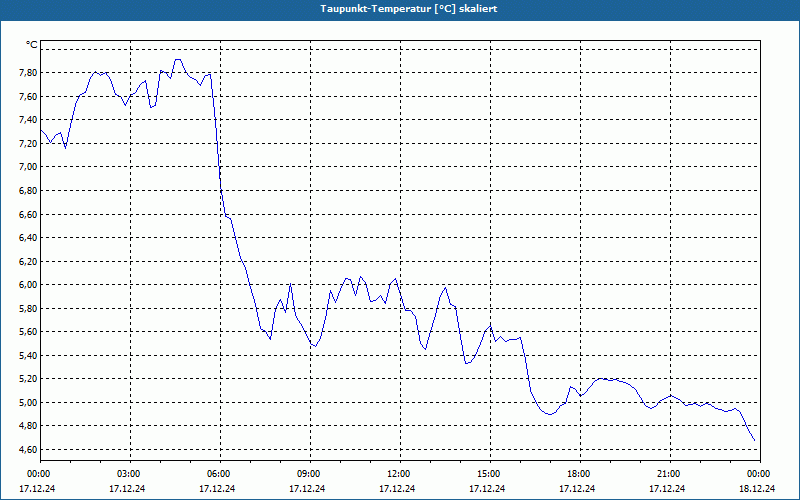
Task: Click the 17.12.24 date under 06:00
Action: tap(217, 488)
